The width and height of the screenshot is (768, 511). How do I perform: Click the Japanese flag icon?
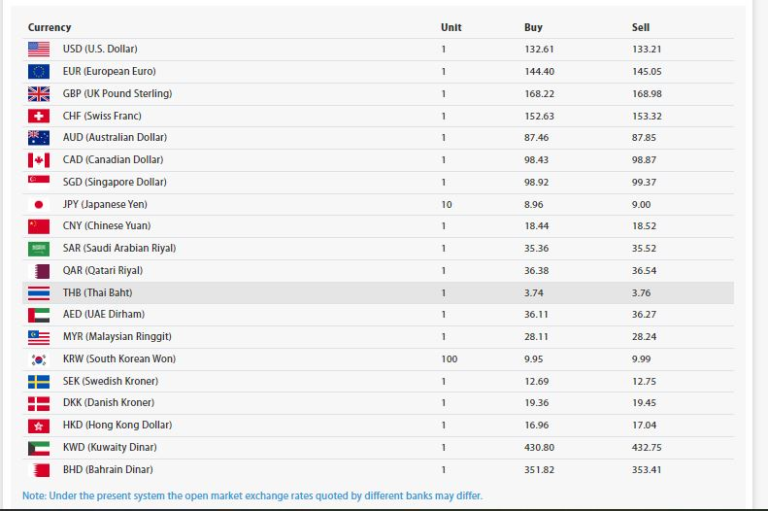[x=39, y=204]
